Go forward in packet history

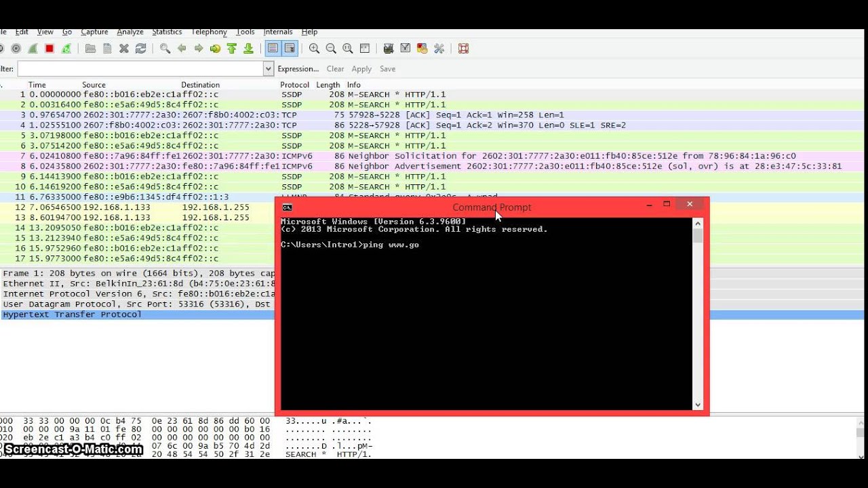[x=199, y=48]
